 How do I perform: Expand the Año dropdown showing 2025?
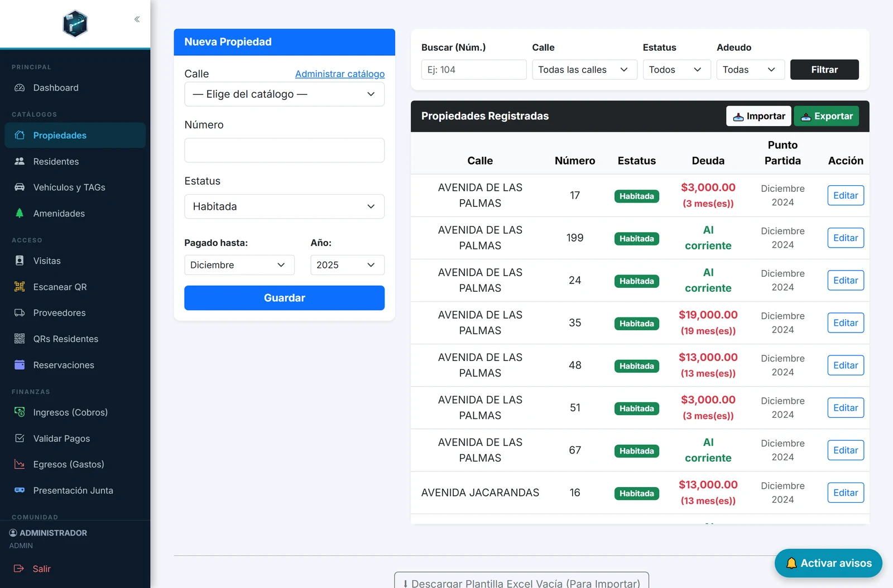click(347, 265)
